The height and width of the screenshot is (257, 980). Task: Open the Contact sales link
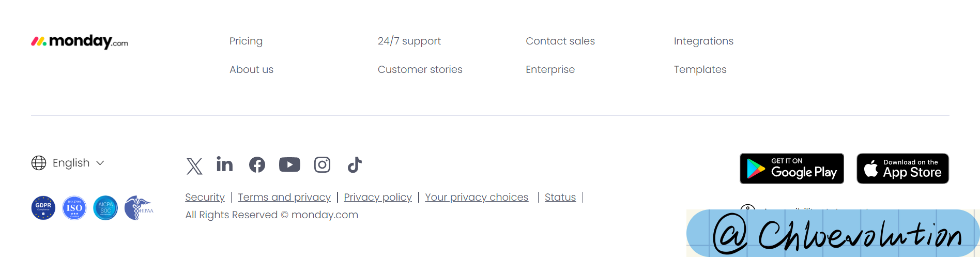(x=560, y=41)
